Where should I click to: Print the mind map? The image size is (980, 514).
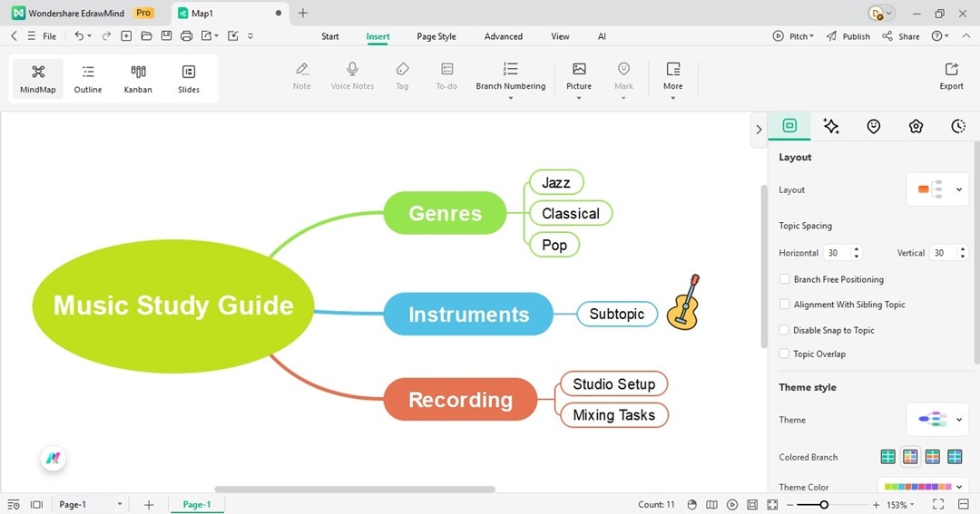186,36
